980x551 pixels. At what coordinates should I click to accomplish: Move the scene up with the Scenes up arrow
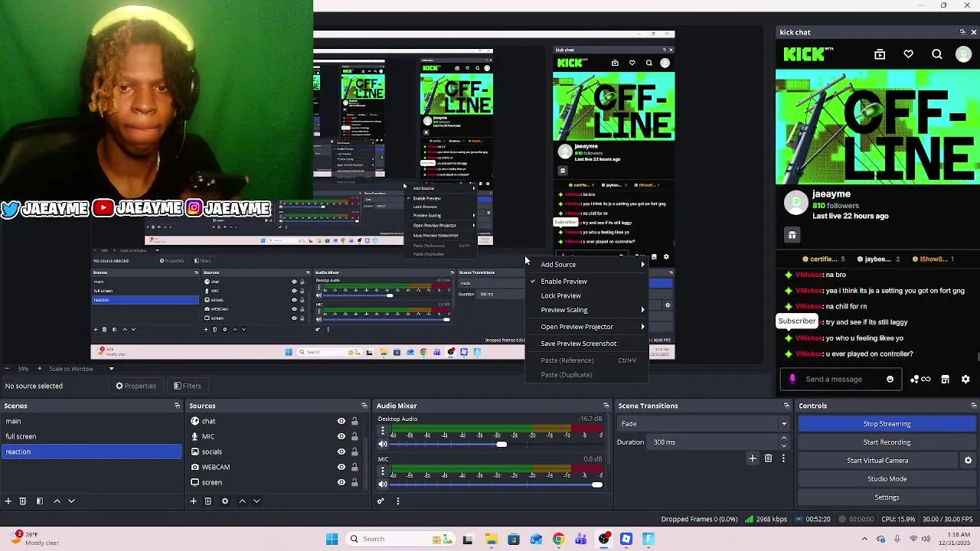tap(57, 501)
